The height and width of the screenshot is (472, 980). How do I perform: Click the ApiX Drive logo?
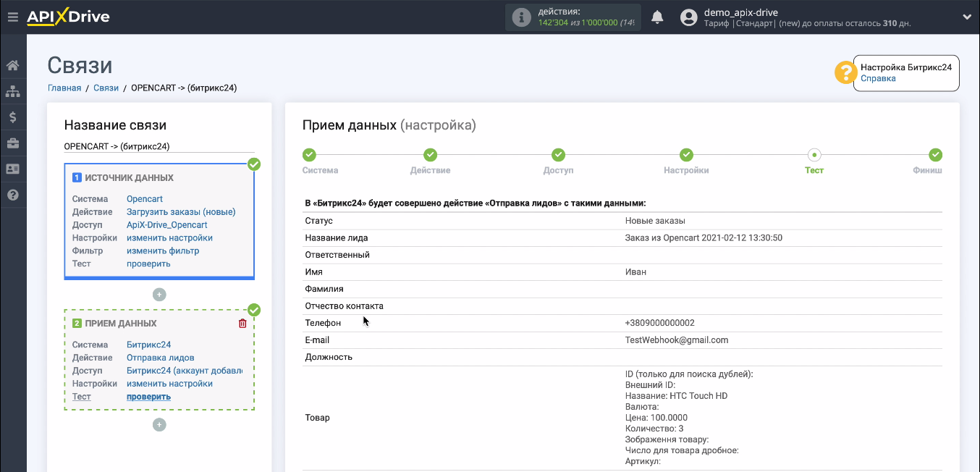68,17
